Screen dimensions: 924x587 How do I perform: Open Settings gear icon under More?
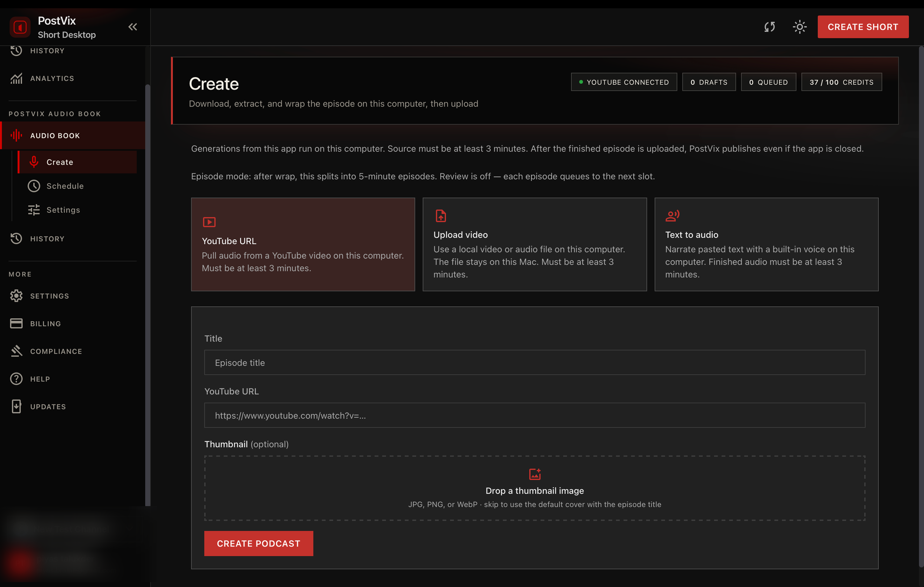(16, 296)
